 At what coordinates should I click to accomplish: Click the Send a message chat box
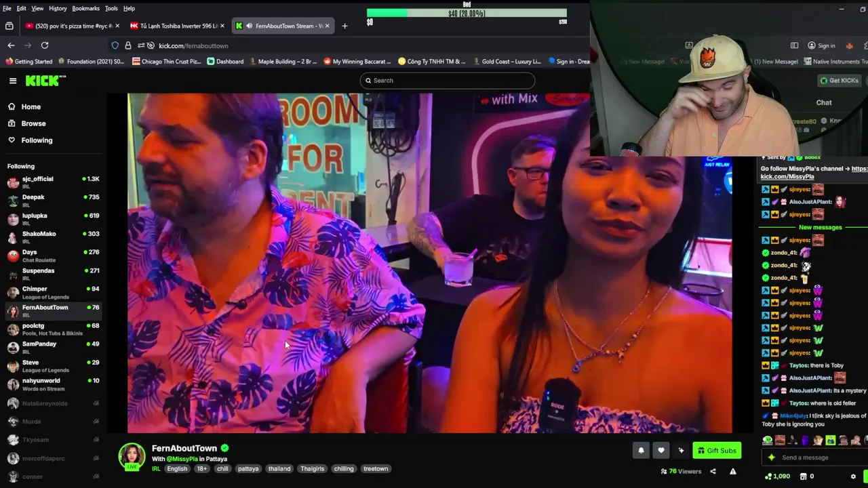(814, 457)
